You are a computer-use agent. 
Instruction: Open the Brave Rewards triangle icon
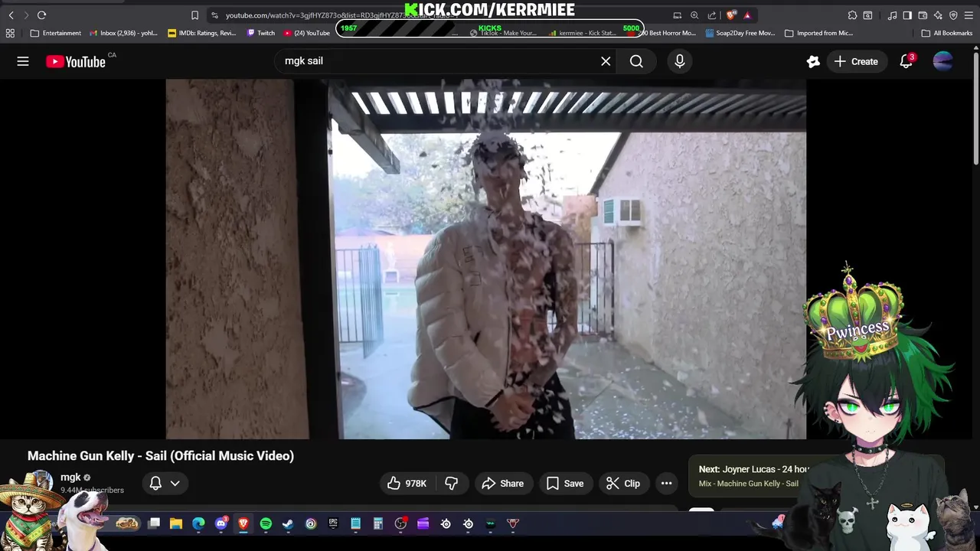[x=747, y=15]
